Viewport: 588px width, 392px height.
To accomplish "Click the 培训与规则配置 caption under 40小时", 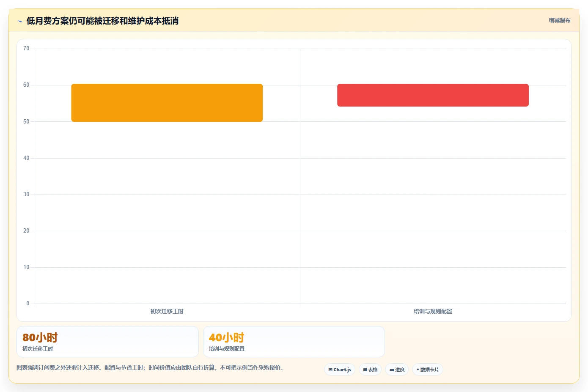I will pyautogui.click(x=227, y=349).
